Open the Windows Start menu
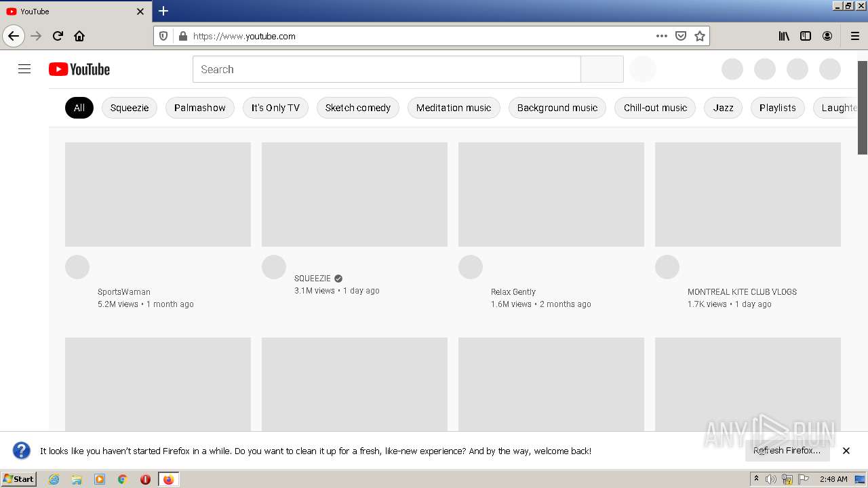The image size is (868, 488). click(19, 479)
